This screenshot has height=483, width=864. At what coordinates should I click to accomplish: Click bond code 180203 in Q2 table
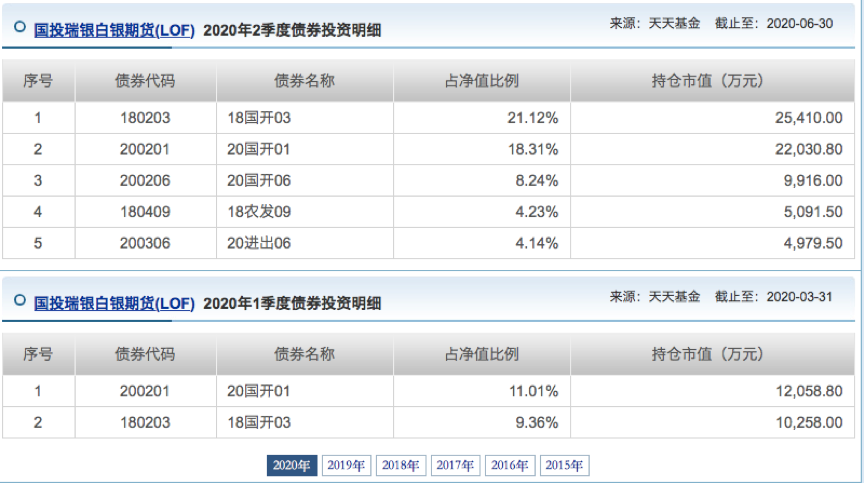pos(145,118)
